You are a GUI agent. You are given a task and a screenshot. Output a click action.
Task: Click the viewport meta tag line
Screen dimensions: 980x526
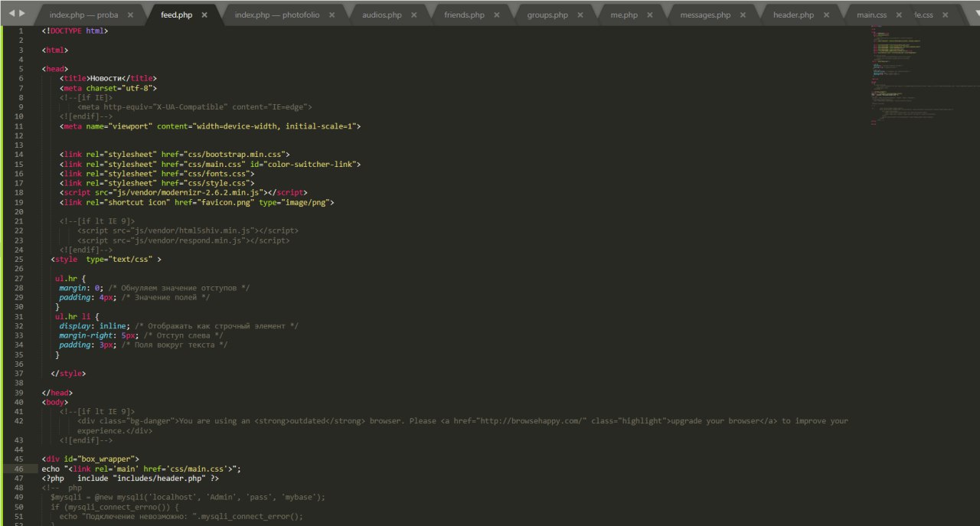[x=210, y=126]
